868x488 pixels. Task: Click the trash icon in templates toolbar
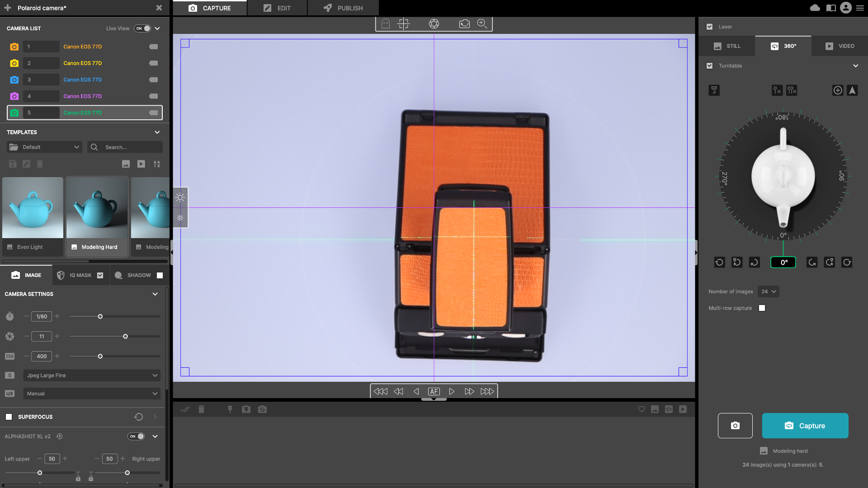coord(40,164)
